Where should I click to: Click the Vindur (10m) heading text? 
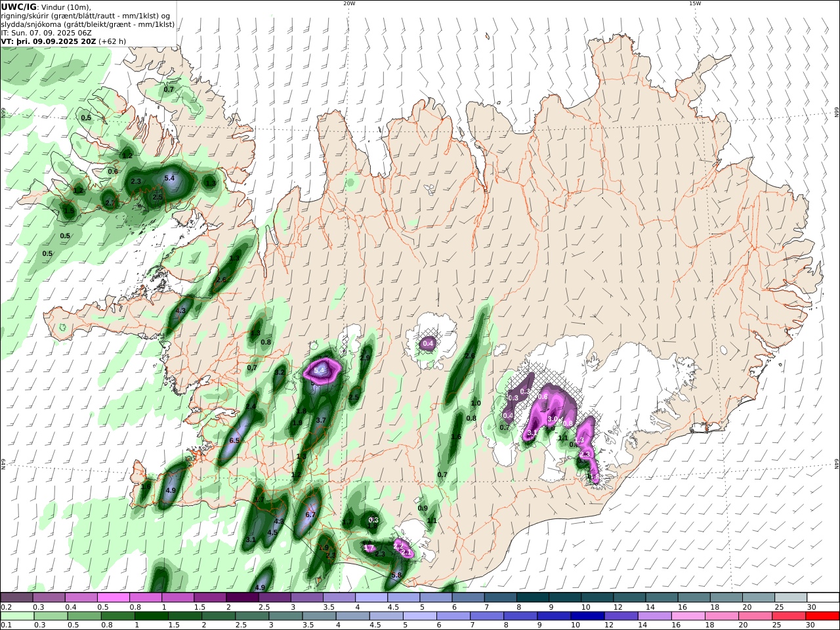(x=66, y=7)
